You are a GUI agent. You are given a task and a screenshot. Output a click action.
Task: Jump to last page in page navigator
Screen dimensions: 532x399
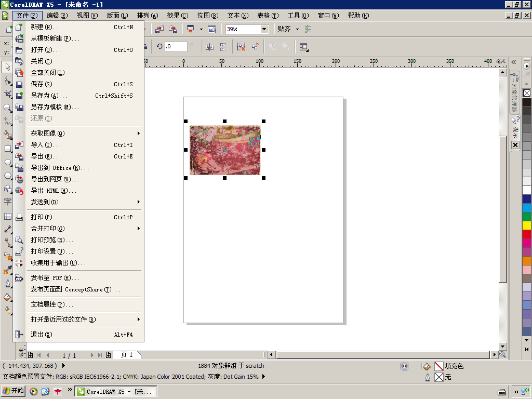point(100,355)
